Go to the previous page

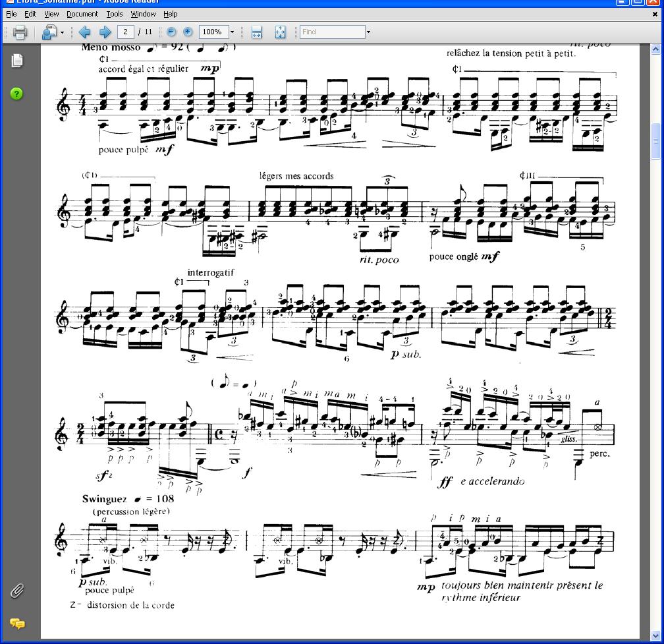[85, 32]
